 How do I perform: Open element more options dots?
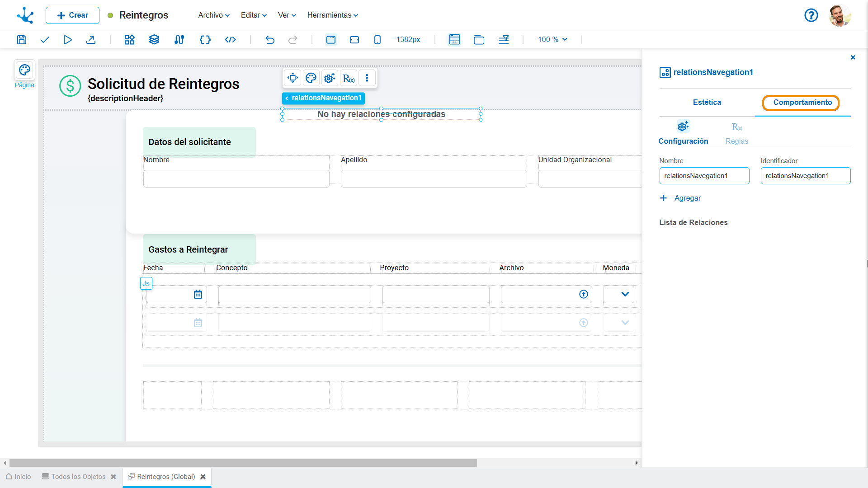tap(367, 78)
